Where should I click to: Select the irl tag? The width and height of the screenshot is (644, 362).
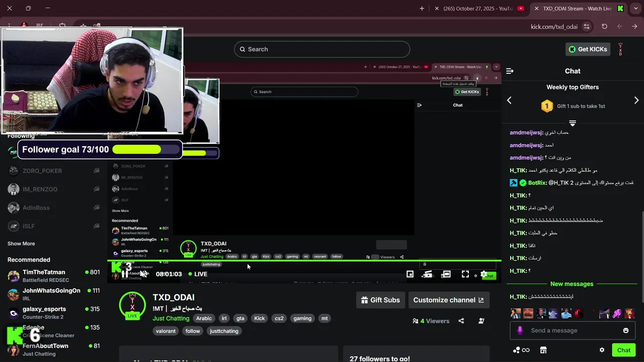pyautogui.click(x=224, y=318)
